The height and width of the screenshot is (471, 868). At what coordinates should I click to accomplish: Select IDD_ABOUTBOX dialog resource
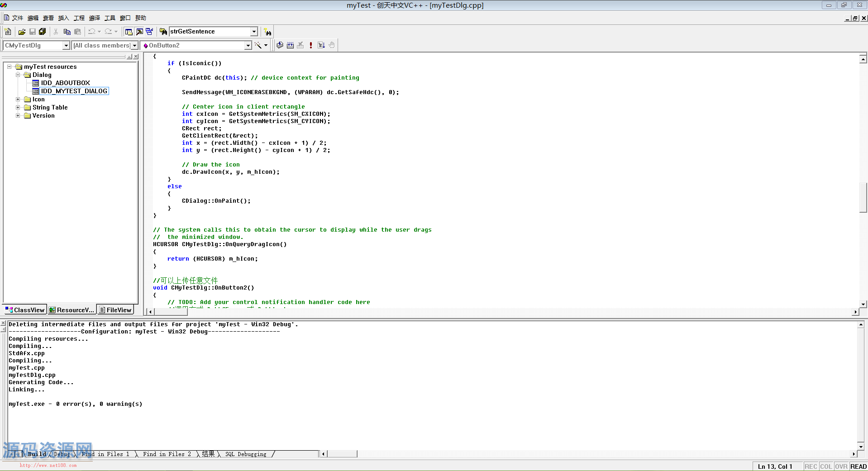(65, 83)
